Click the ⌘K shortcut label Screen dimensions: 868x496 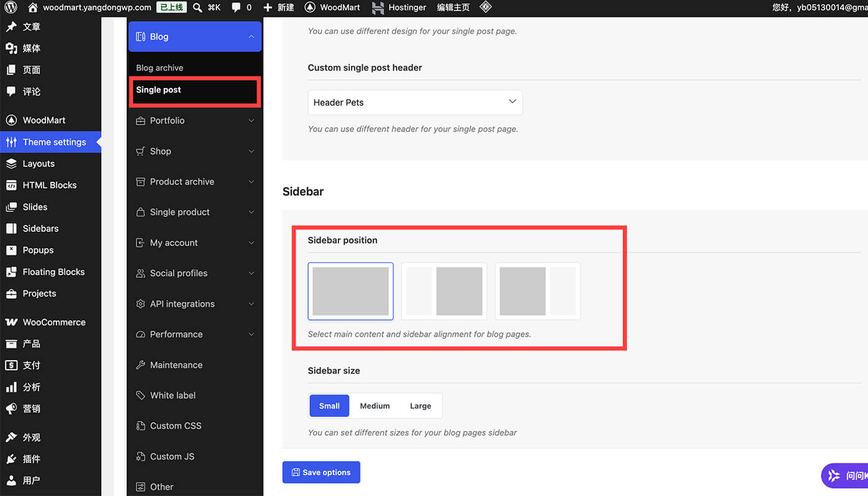click(x=214, y=7)
